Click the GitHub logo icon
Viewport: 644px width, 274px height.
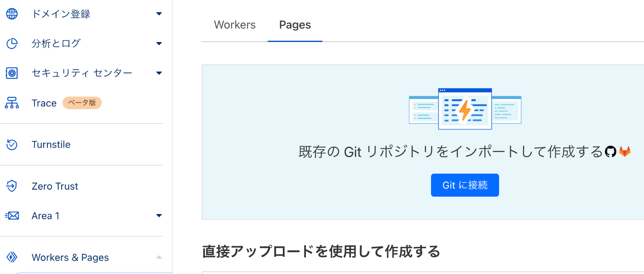coord(610,151)
